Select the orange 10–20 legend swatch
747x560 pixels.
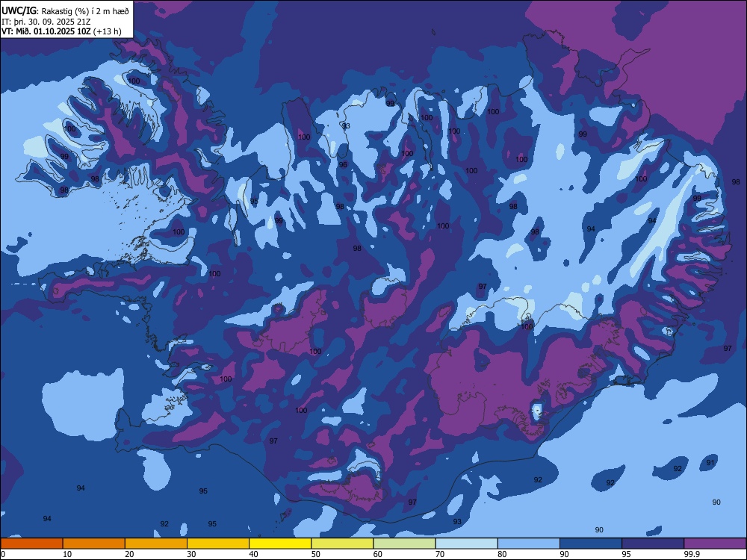[94, 544]
